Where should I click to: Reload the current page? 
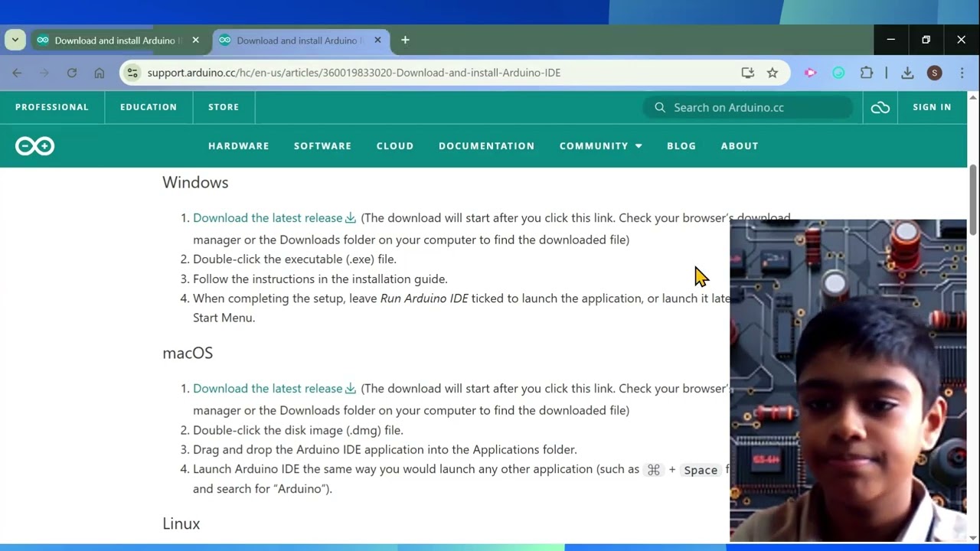(x=72, y=73)
